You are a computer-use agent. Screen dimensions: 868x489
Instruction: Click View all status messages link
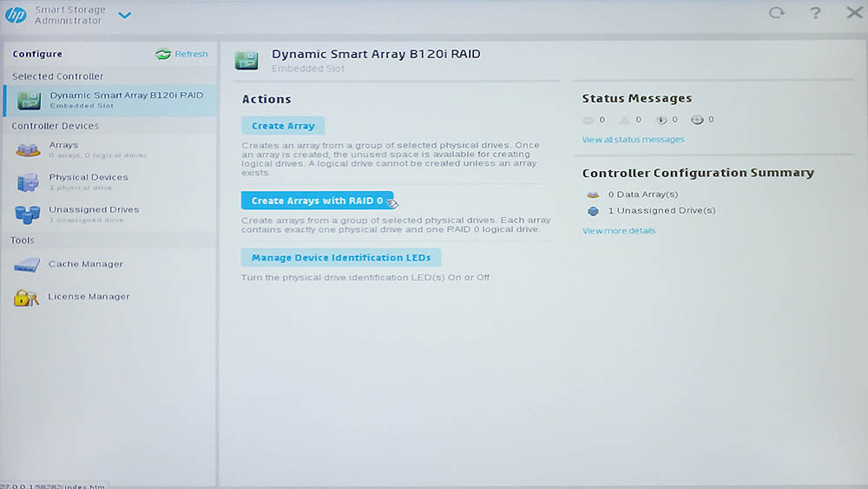point(633,140)
